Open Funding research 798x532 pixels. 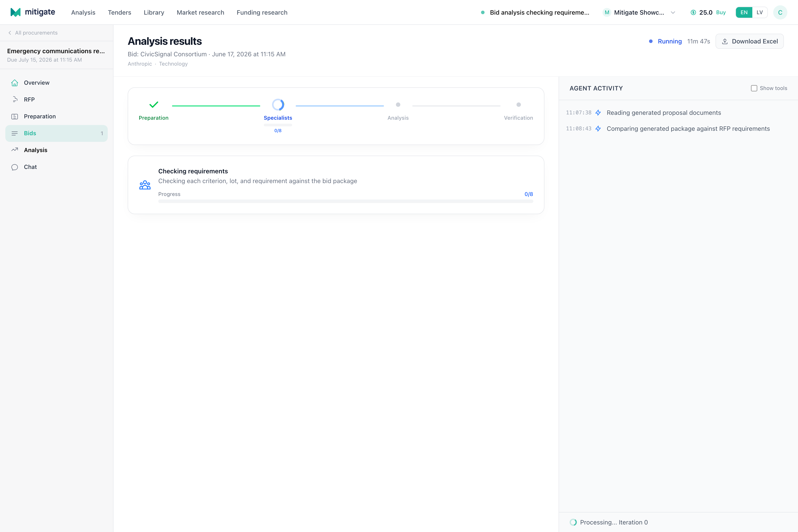click(x=262, y=13)
